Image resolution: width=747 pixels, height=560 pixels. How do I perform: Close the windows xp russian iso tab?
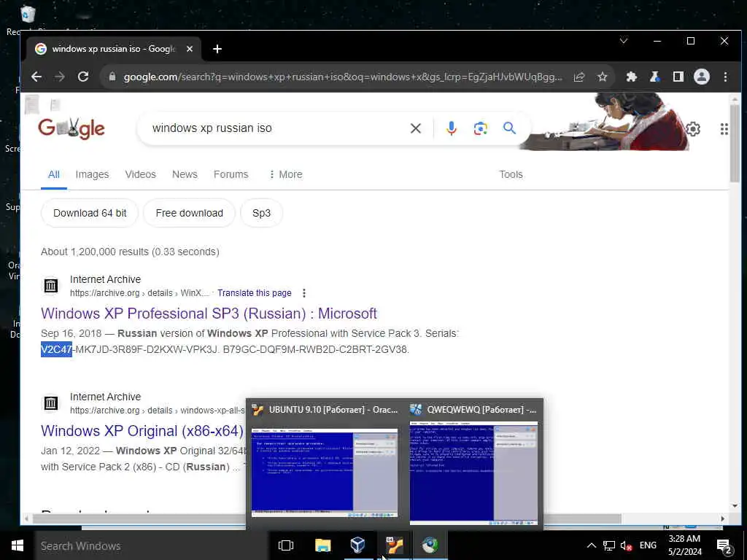[x=189, y=49]
